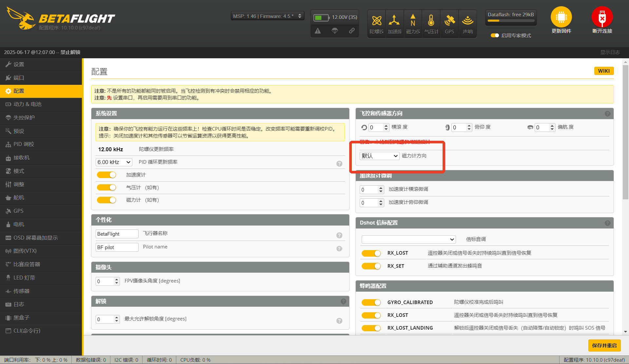This screenshot has width=629, height=364.
Task: Open the OSD tab
Action: [x=41, y=238]
